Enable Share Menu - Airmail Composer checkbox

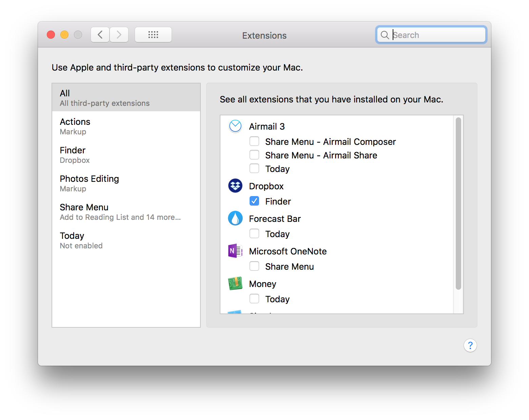[254, 141]
